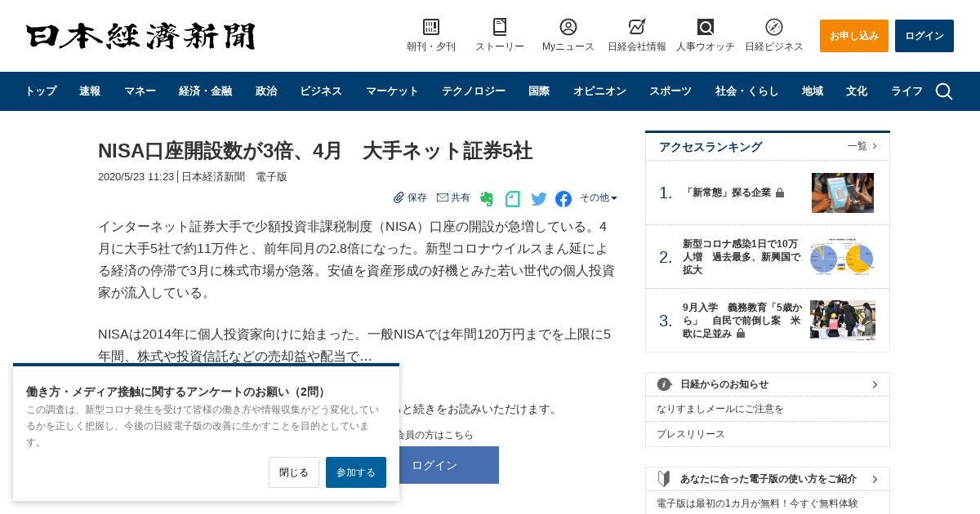
Task: Click chevron on 日経からのお知らせ row
Action: (x=875, y=384)
